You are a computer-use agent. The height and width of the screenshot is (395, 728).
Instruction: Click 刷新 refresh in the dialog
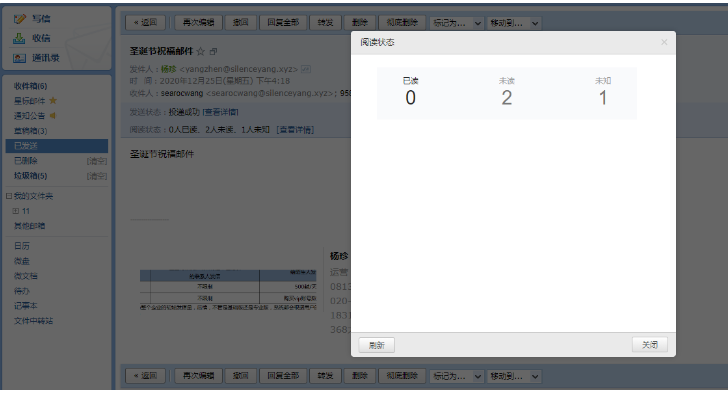point(377,345)
